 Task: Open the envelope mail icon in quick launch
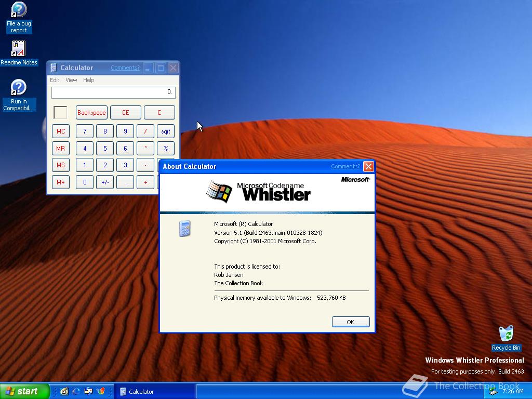(88, 391)
